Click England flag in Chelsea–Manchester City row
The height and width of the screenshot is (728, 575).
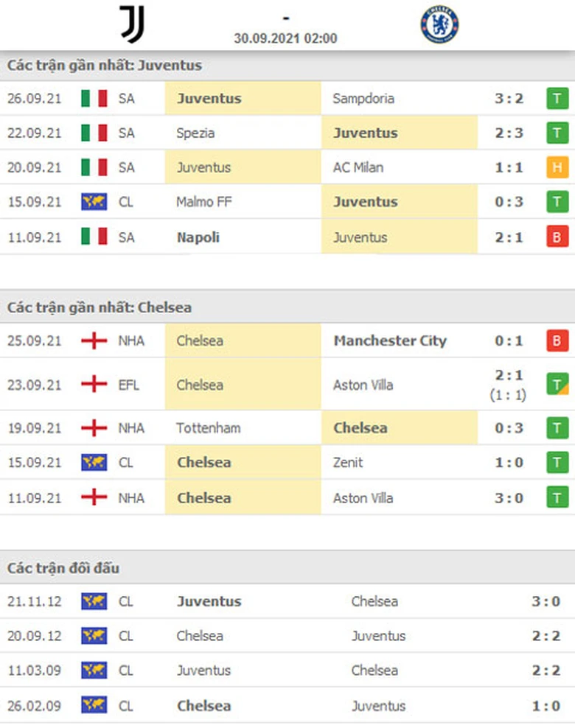(94, 340)
